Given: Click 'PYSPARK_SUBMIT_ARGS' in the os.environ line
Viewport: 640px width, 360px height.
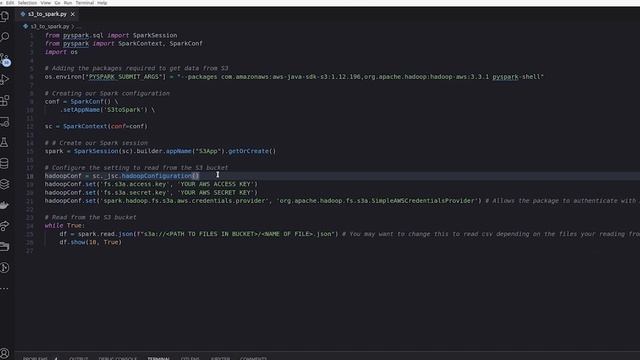Looking at the screenshot, I should (x=123, y=77).
